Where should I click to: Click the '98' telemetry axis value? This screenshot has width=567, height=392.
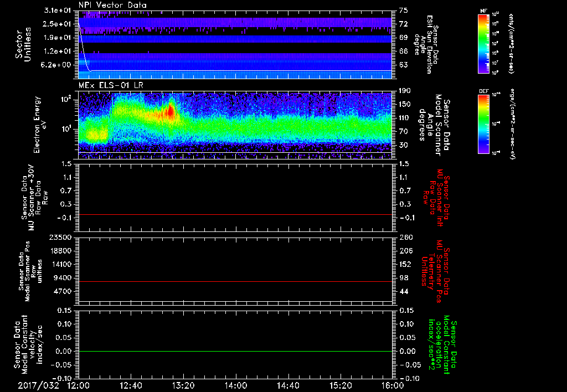coord(403,278)
